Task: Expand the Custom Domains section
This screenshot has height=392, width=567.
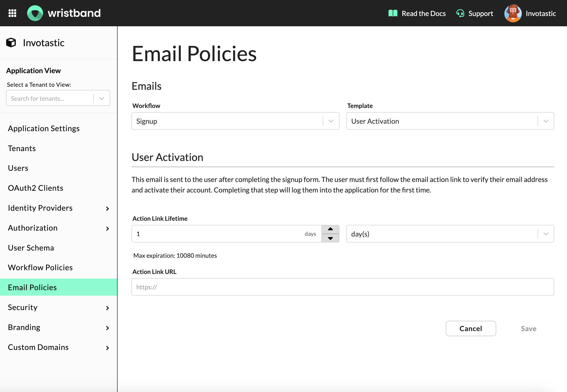Action: tap(107, 348)
